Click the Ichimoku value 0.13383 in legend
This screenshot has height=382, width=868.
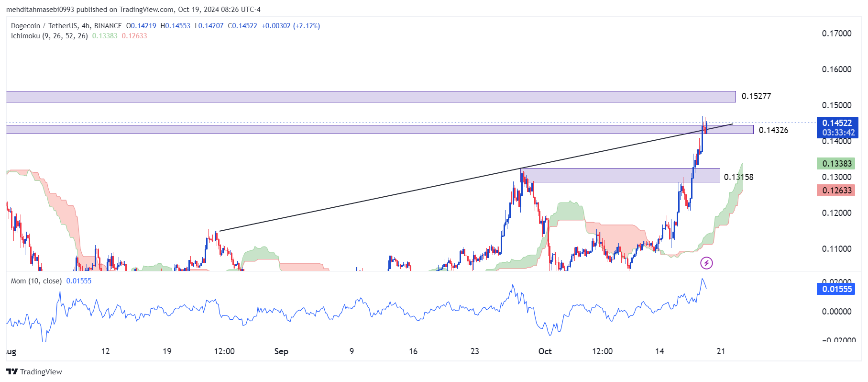click(x=105, y=36)
